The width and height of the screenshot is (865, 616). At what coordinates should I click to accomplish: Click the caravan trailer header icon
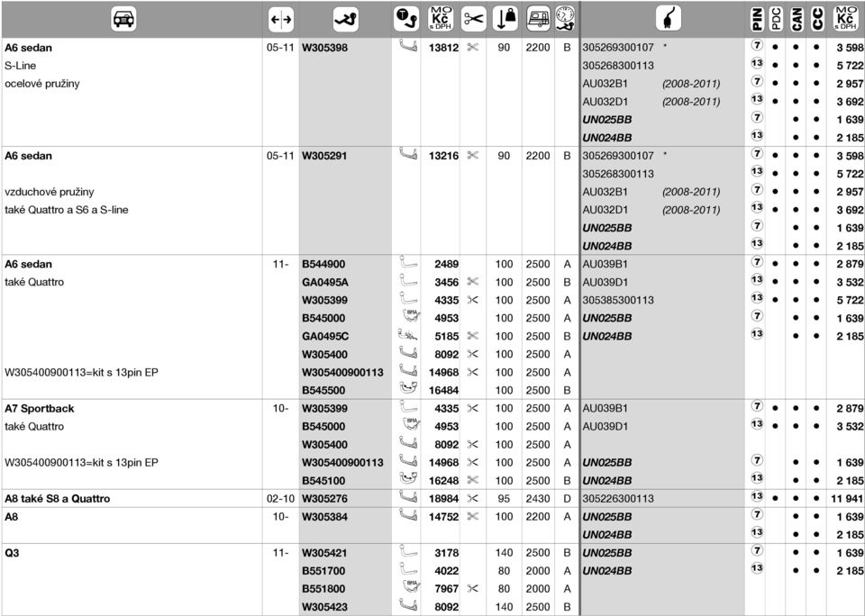539,19
